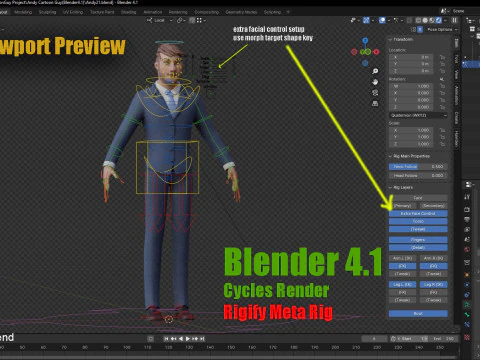Open the UV Editing workspace tab
Screen dimensions: 480x360
click(x=73, y=12)
